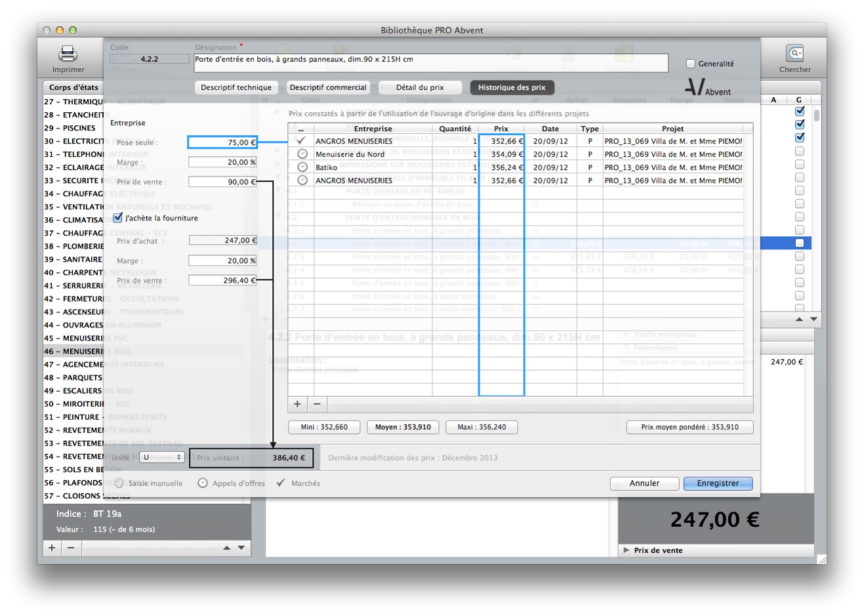The width and height of the screenshot is (864, 616).
Task: Click the 'Batiko' entreprise cell
Action: point(373,167)
